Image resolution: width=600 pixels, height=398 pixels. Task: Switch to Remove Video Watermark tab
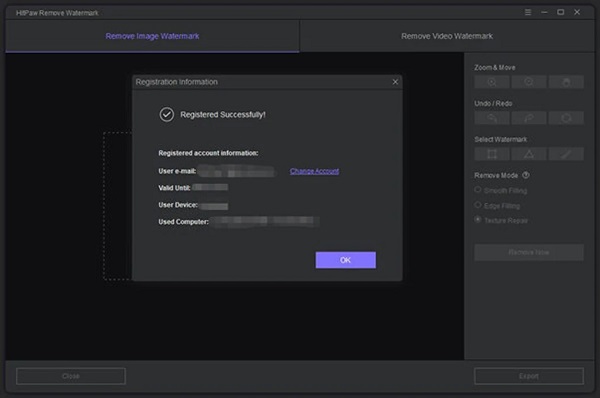(x=447, y=36)
